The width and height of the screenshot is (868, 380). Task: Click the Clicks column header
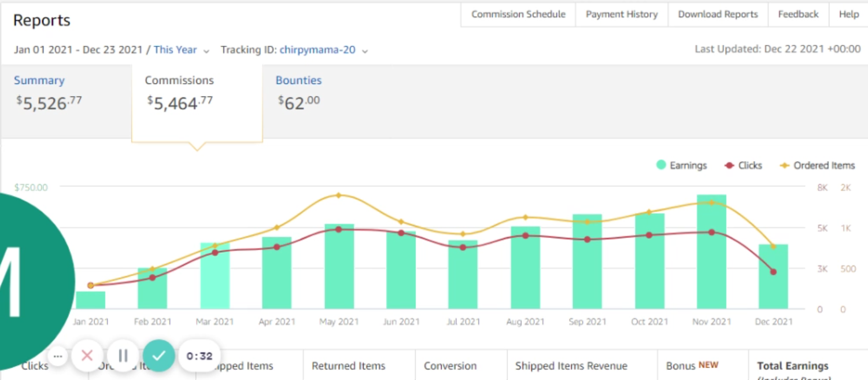35,366
